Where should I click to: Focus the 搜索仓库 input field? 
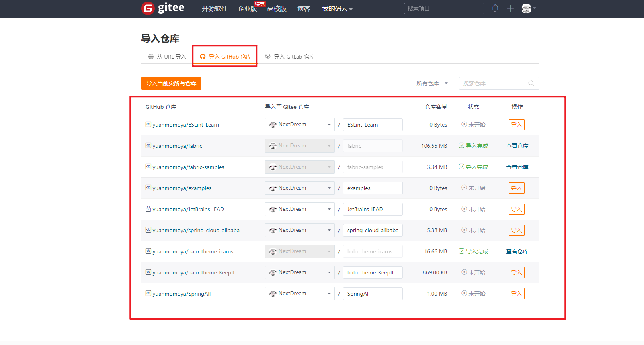pyautogui.click(x=499, y=83)
